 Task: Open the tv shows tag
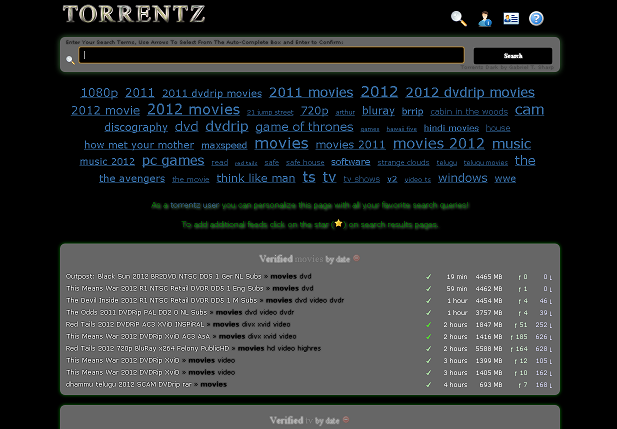tap(362, 179)
